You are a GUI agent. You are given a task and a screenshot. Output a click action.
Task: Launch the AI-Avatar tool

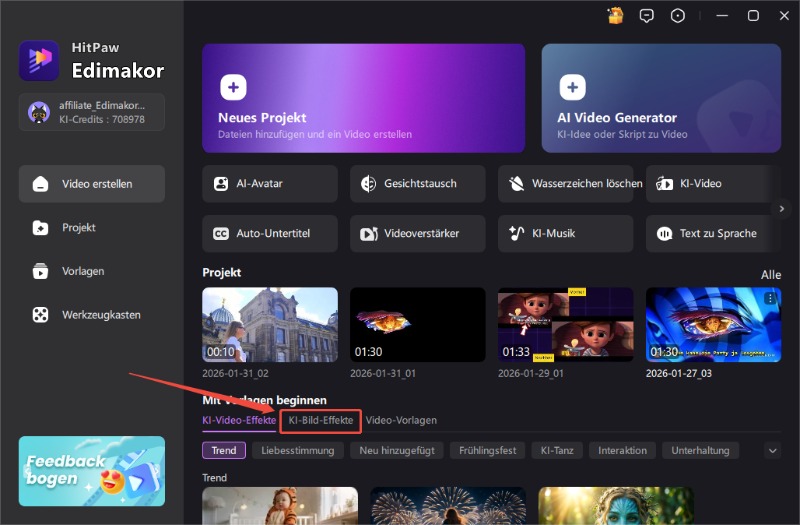[269, 184]
